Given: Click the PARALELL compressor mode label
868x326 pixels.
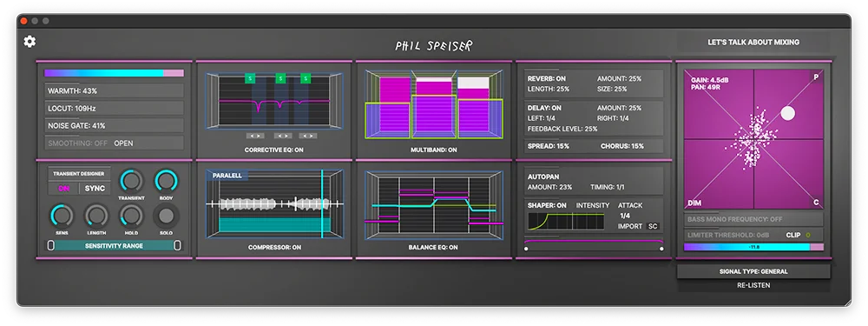Looking at the screenshot, I should (x=227, y=176).
